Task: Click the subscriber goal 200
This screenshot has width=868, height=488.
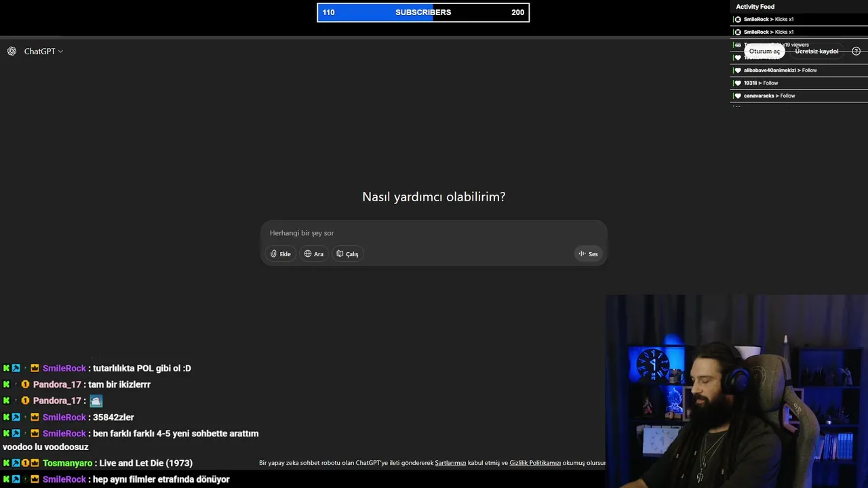Action: click(518, 12)
